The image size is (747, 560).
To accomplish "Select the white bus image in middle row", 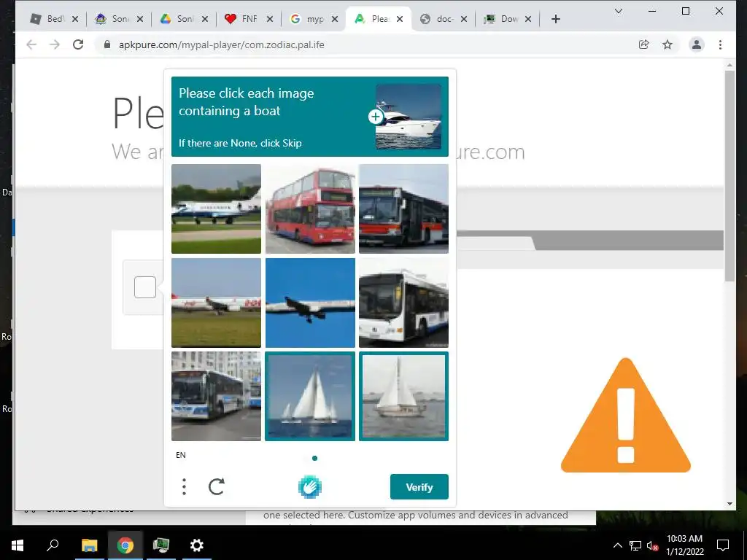I will click(403, 303).
